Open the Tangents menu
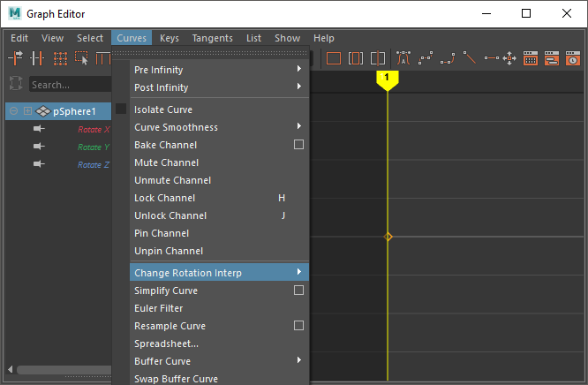This screenshot has width=588, height=385. click(x=212, y=38)
